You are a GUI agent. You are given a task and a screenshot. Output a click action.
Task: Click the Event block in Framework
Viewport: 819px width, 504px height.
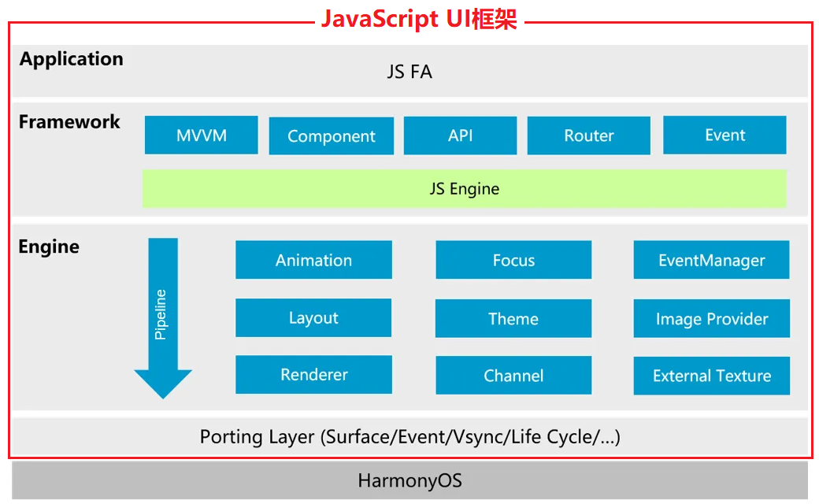(x=724, y=135)
